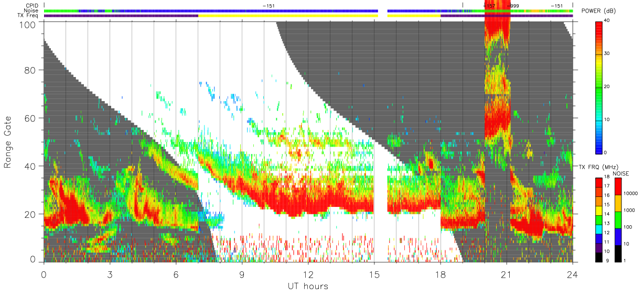Viewport: 644px width, 297px height.
Task: Pick the orange cell in NOISE color bar
Action: (x=618, y=203)
